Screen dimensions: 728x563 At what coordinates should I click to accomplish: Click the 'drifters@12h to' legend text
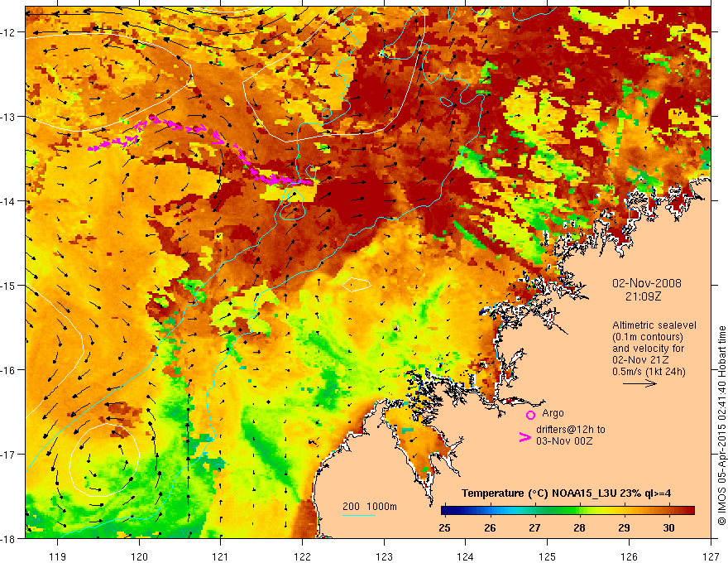pos(571,430)
